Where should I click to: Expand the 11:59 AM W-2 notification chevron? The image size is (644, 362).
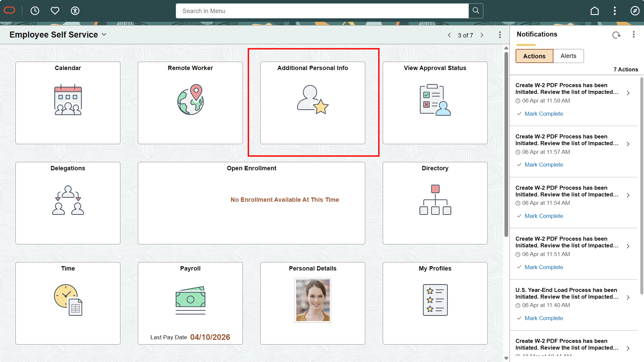(628, 93)
